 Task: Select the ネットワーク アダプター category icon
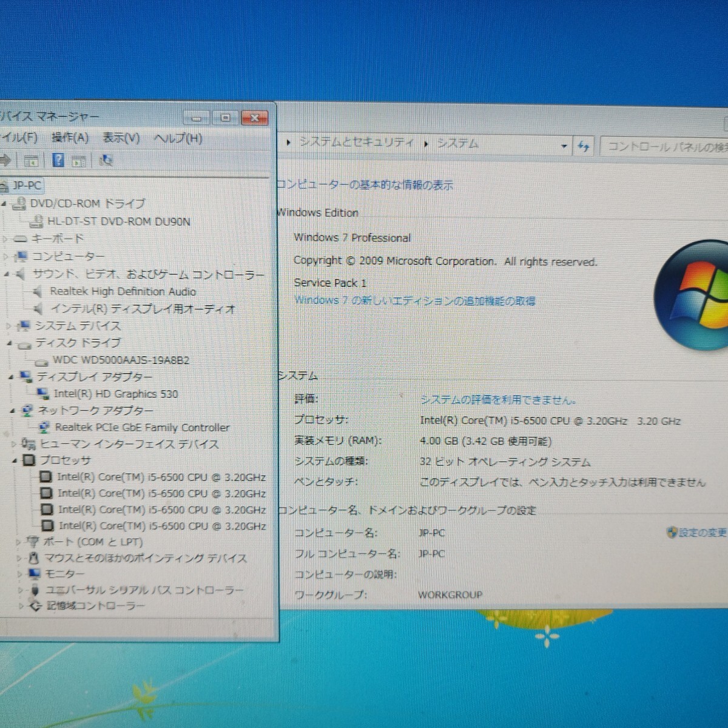point(27,411)
